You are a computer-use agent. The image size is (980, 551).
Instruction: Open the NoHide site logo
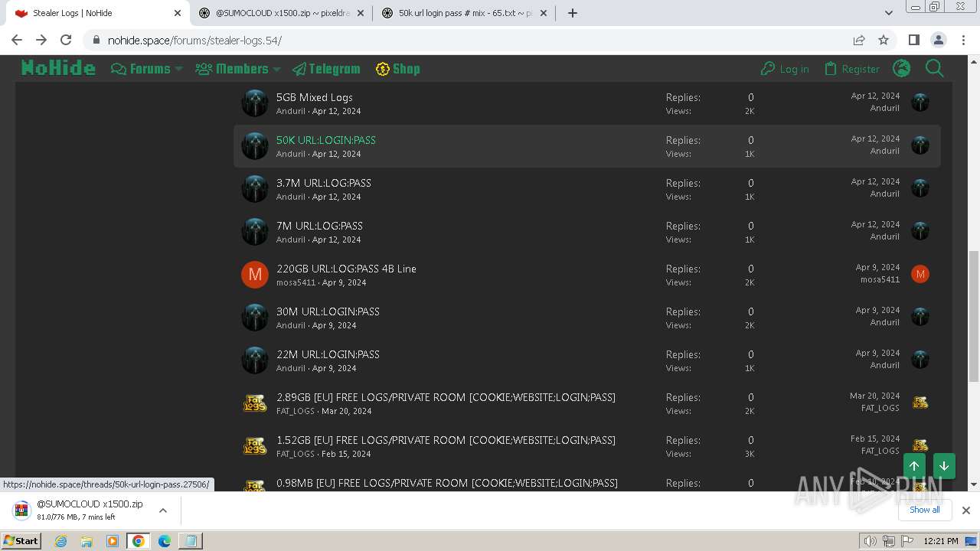58,68
